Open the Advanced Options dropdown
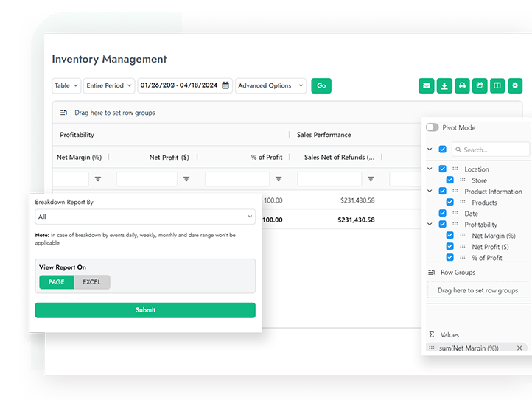Viewport: 532px width, 400px height. click(270, 85)
